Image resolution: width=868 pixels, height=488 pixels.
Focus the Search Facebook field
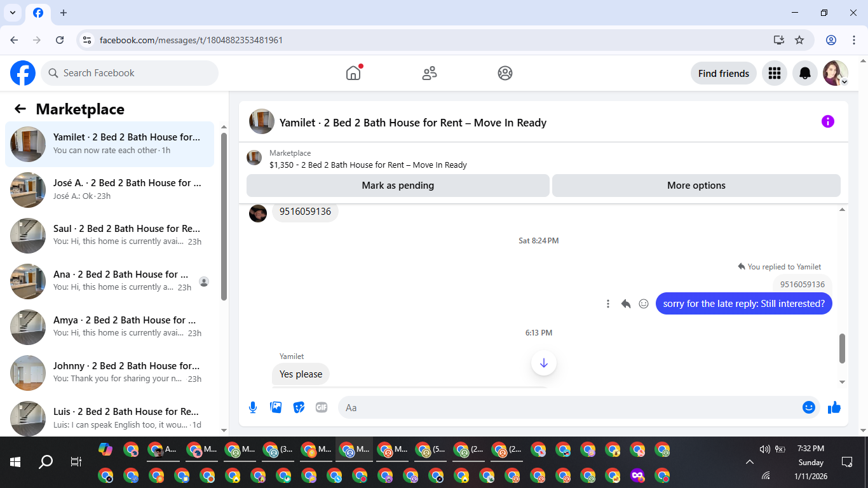130,73
